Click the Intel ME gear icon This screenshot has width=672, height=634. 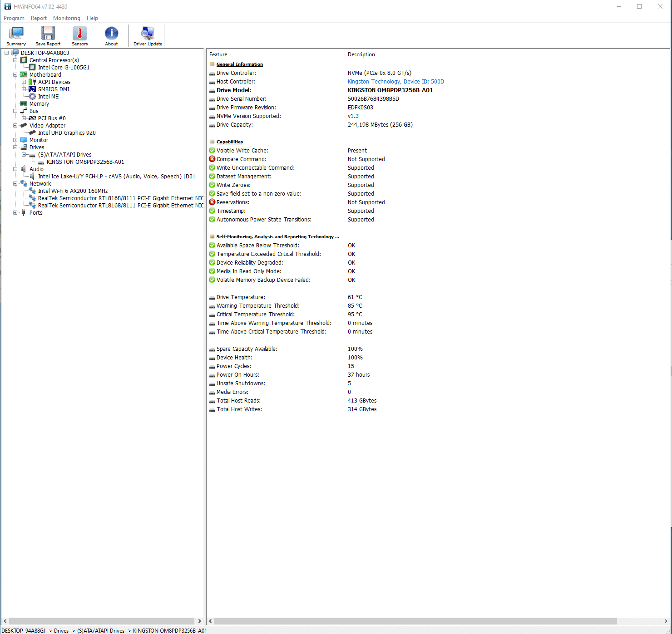tap(32, 97)
